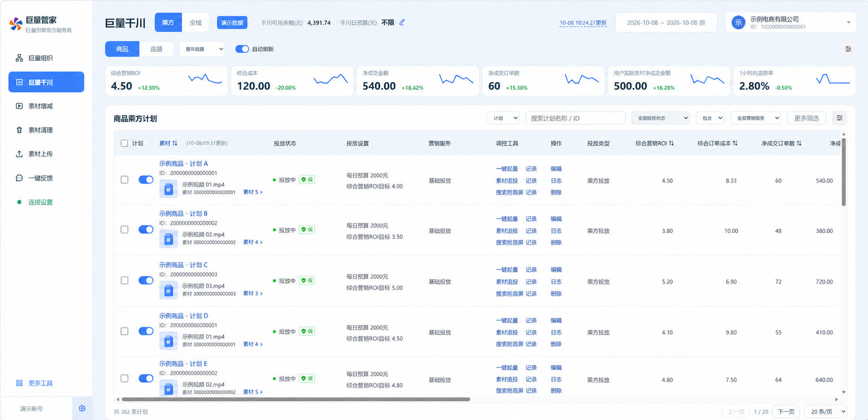The width and height of the screenshot is (868, 420).
Task: Click 编辑 link for 计划 A
Action: coord(556,169)
